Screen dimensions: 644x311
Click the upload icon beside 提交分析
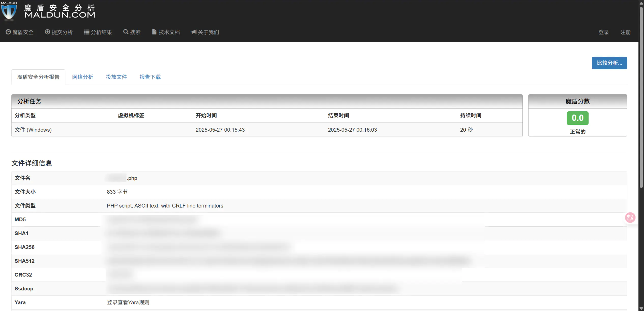pos(47,32)
